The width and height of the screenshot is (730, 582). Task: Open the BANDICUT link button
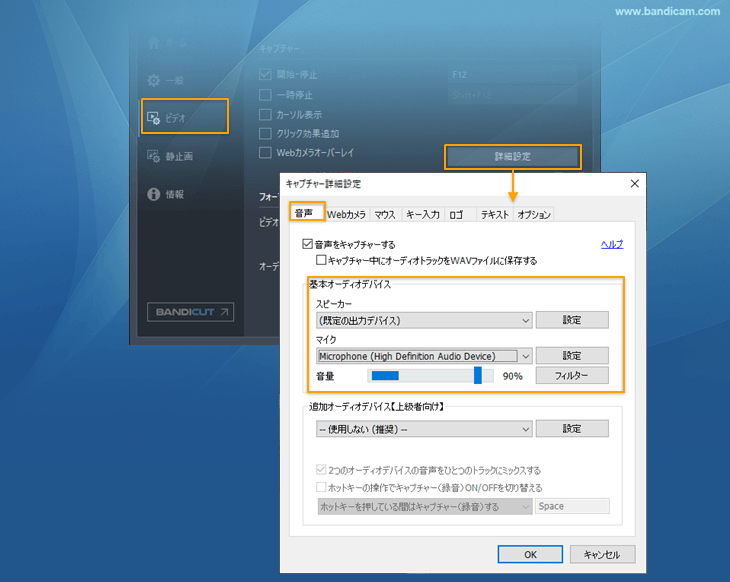[190, 312]
